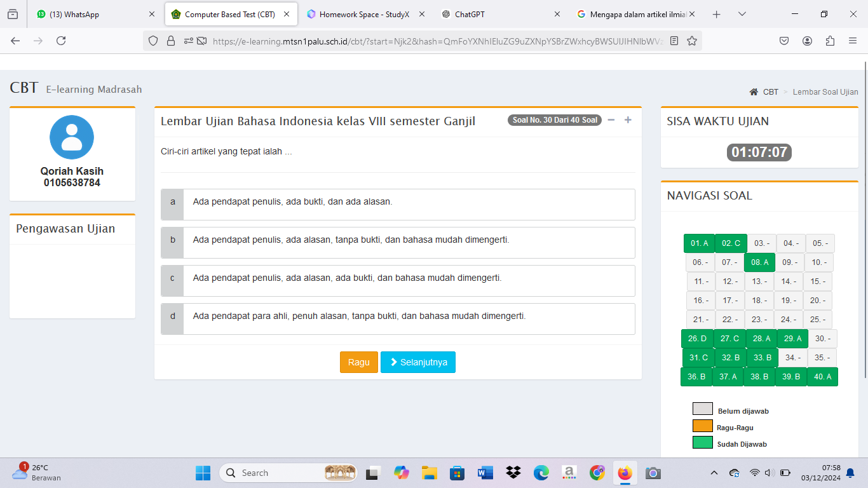Open a new browser tab
The image size is (868, 488).
(x=716, y=14)
